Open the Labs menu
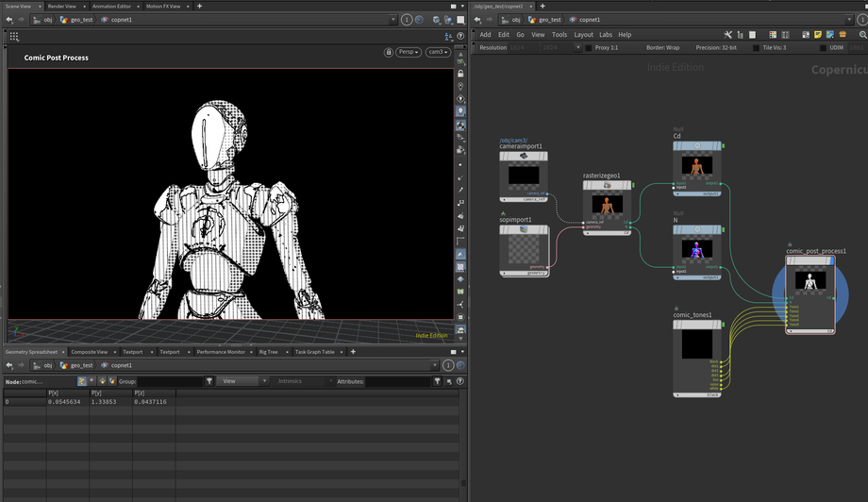 pos(606,35)
